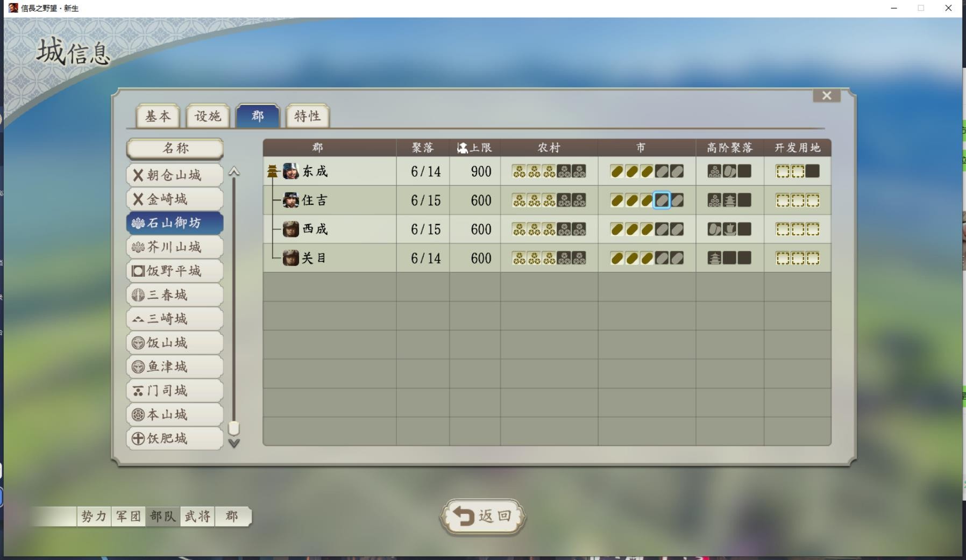This screenshot has height=560, width=966.
Task: Sort table by 郡 column header
Action: point(330,148)
